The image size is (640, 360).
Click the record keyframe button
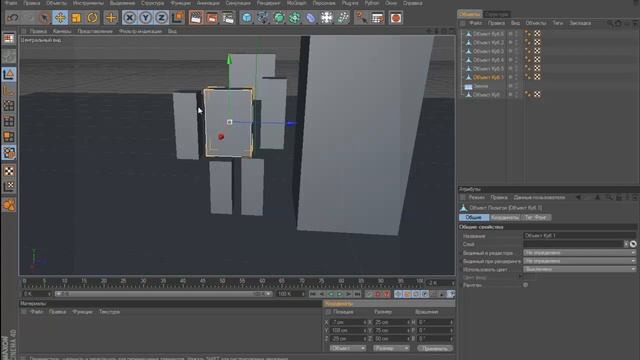pyautogui.click(x=369, y=294)
